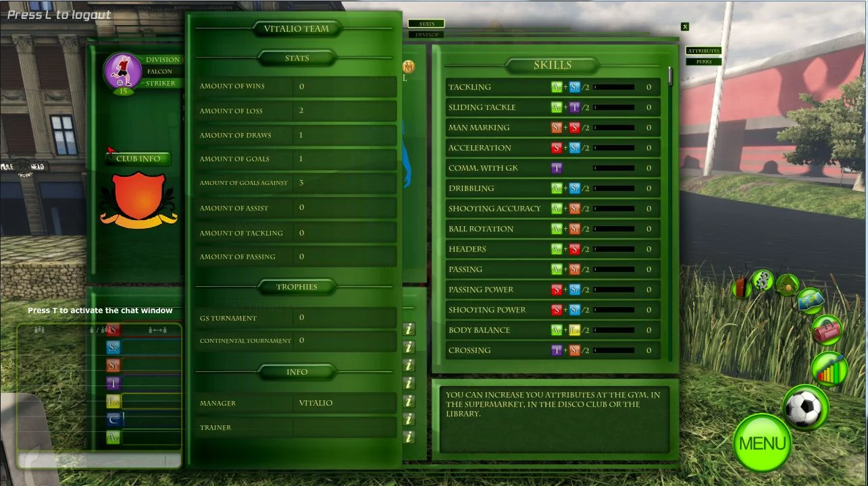
Task: Click the topmost info 'i' icon
Action: click(x=409, y=329)
